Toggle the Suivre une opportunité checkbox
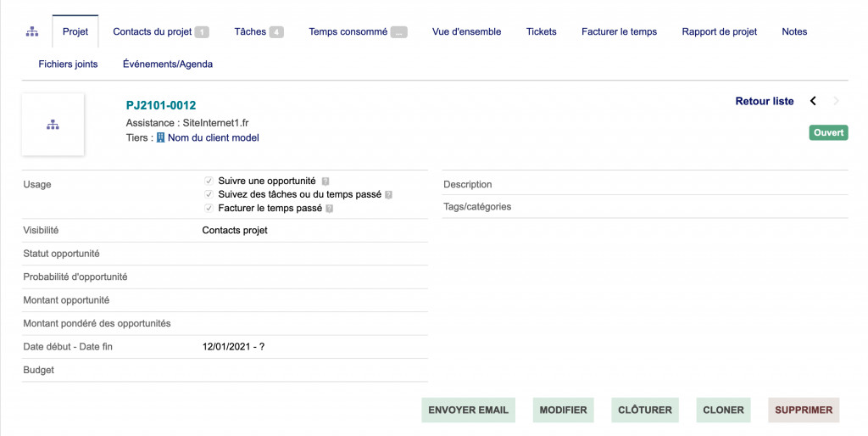Viewport: 868px width, 436px height. (209, 181)
